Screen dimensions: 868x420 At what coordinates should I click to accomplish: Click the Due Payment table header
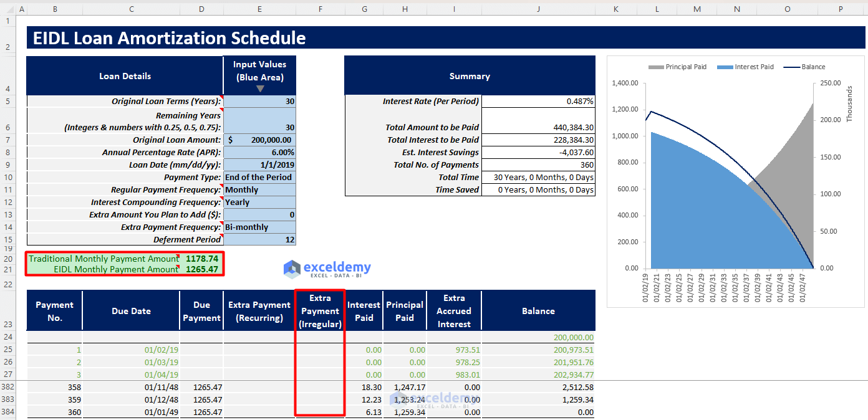[x=201, y=311]
